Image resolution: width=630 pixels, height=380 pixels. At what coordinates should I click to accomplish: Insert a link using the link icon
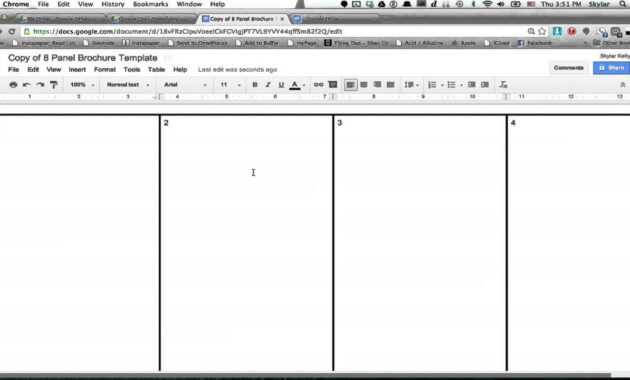pos(318,85)
